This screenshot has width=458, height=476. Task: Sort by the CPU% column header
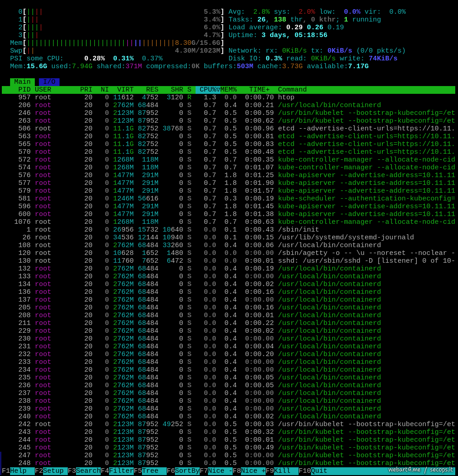click(x=208, y=90)
